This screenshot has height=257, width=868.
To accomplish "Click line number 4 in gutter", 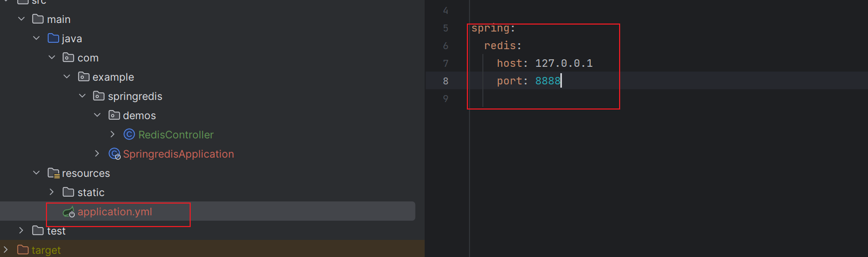I will pos(445,11).
